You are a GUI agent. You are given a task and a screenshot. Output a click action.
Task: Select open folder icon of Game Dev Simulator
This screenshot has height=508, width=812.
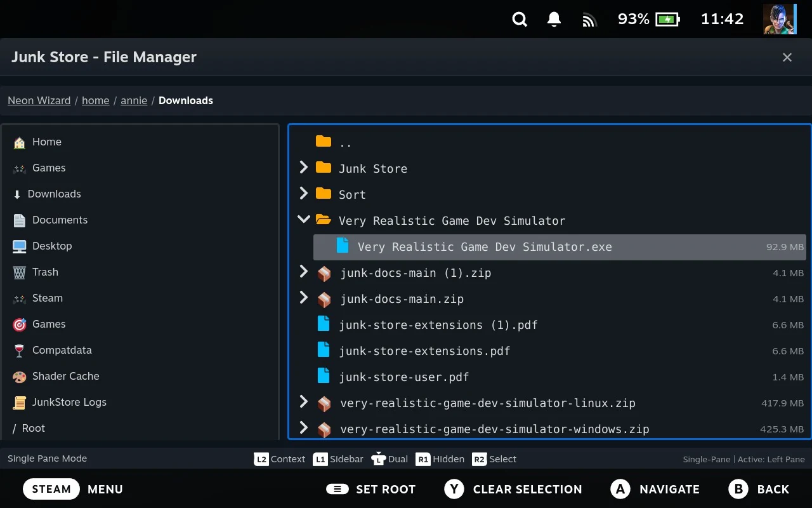click(324, 220)
